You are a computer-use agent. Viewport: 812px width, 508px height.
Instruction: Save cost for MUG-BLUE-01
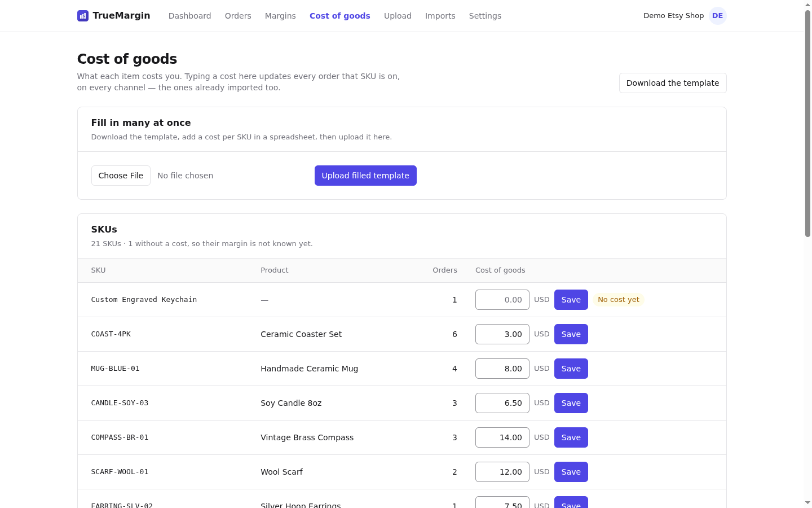571,369
